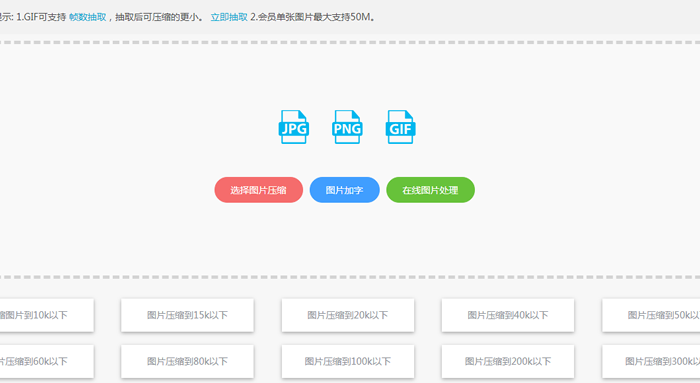Choose the 图片压缩到200k以下 preset
Image resolution: width=700 pixels, height=383 pixels.
pos(508,362)
